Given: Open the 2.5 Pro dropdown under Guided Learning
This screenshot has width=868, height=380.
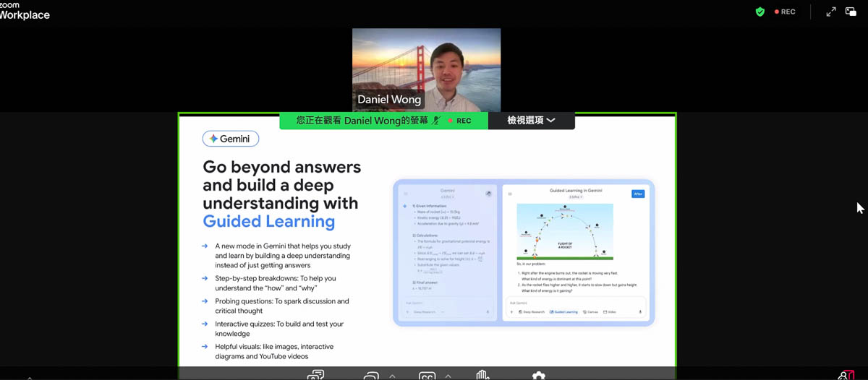Looking at the screenshot, I should 576,197.
